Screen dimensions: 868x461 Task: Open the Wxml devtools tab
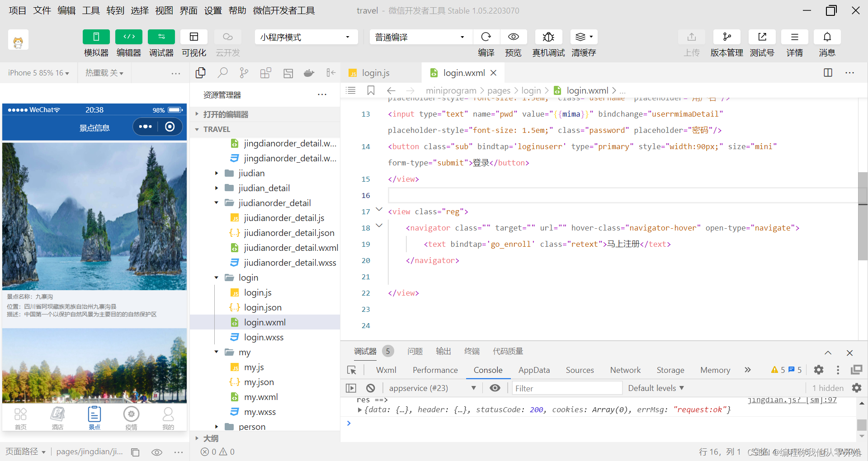click(x=386, y=370)
